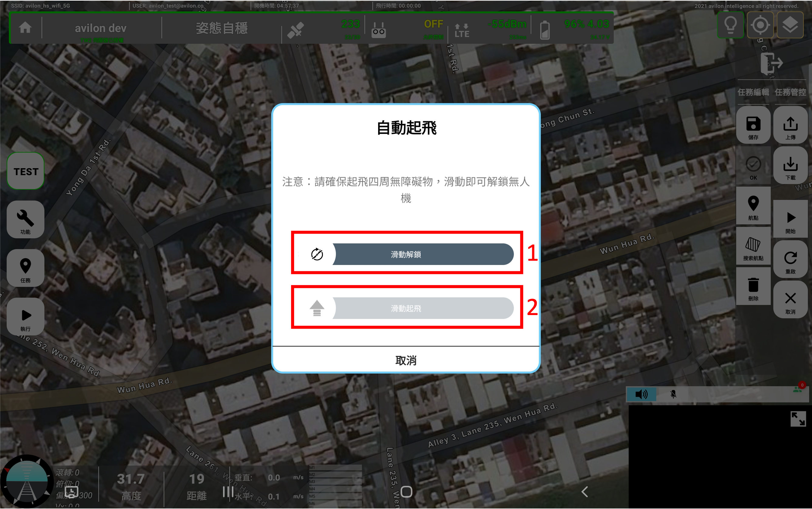
Task: Click the 刪除 trash icon
Action: point(753,287)
